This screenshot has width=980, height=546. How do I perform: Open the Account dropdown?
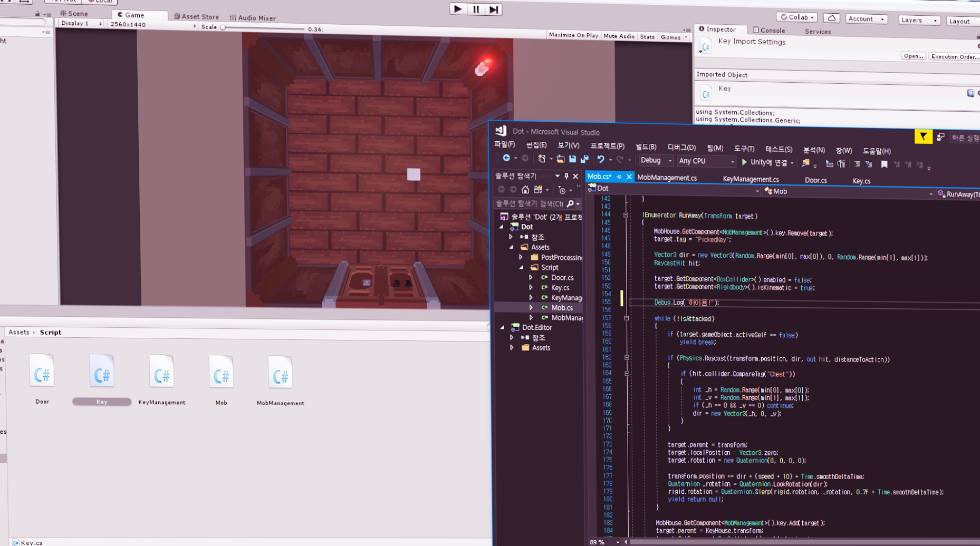866,19
